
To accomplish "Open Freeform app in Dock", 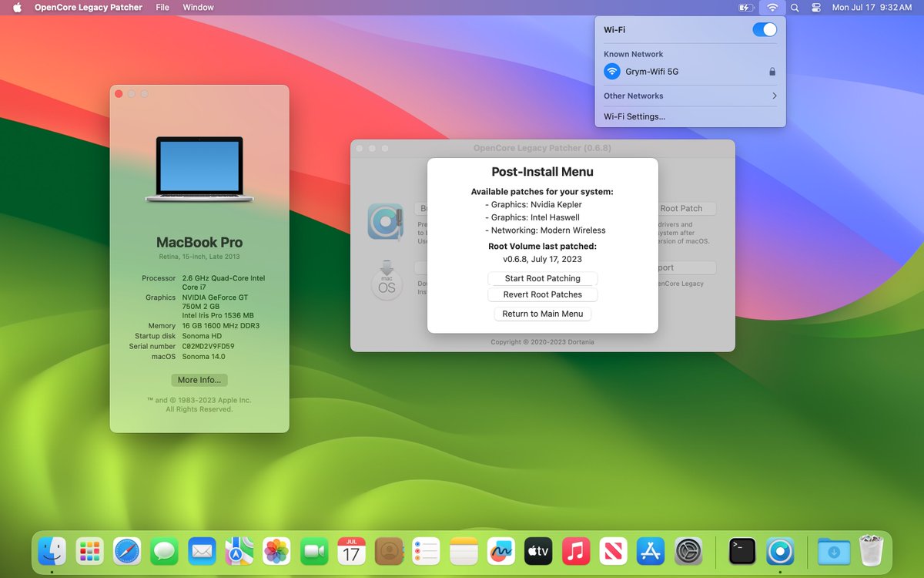I will click(x=501, y=551).
